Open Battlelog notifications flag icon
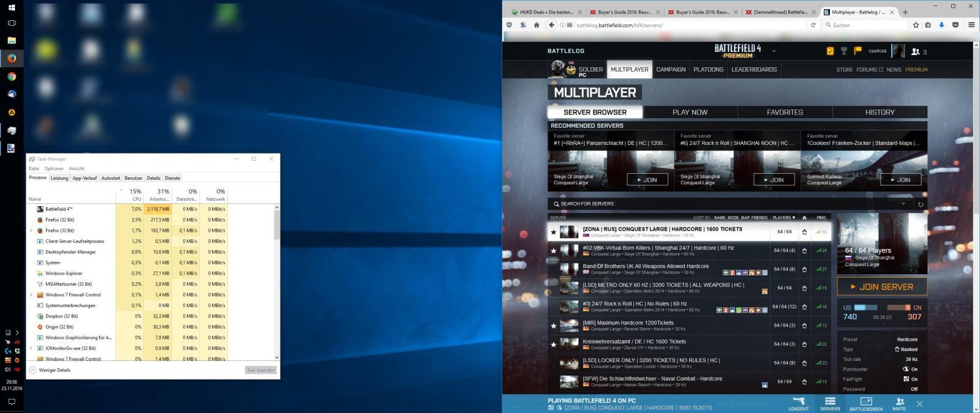980x413 pixels. 858,51
